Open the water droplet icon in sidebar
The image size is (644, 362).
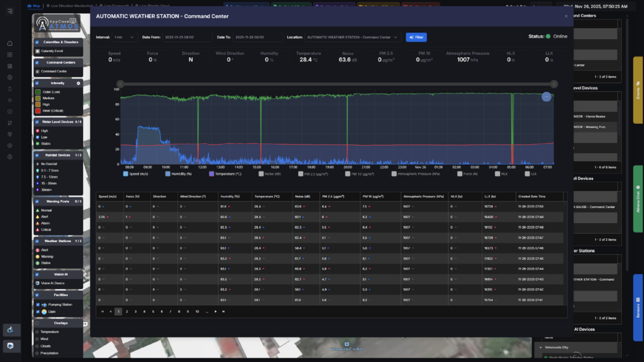click(10, 89)
